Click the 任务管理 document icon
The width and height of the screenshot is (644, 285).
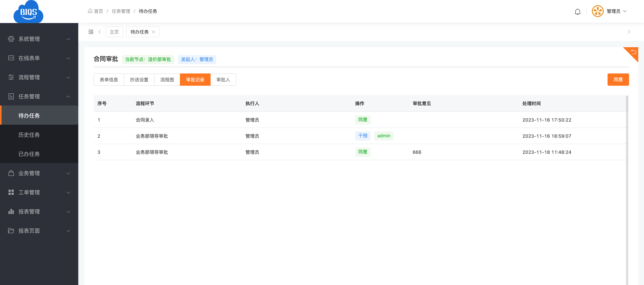[11, 96]
